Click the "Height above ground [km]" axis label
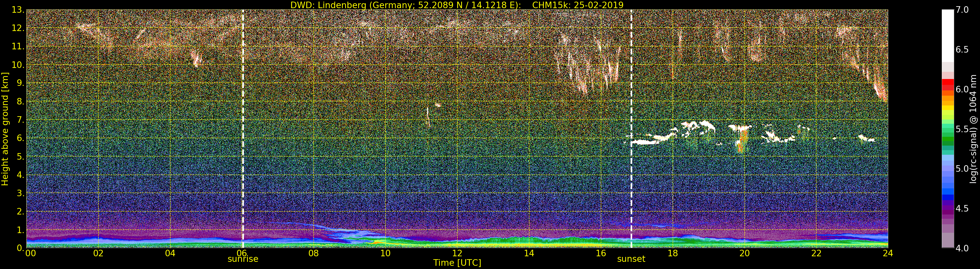This screenshot has height=269, width=980. click(x=5, y=129)
